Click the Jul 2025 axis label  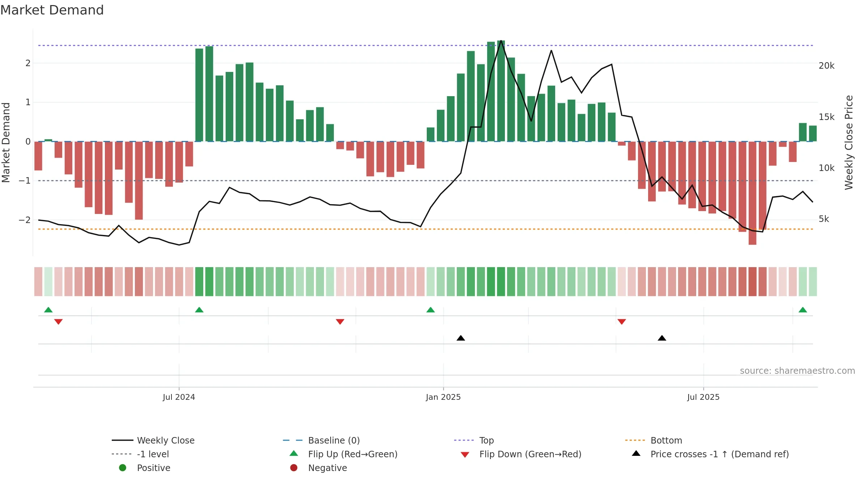703,397
